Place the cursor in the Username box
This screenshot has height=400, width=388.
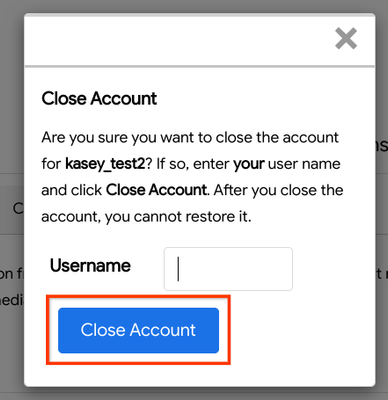click(228, 269)
